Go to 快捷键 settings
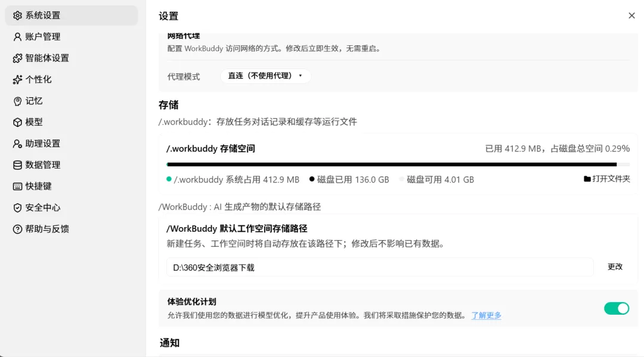Viewport: 644px width, 357px height. click(72, 187)
